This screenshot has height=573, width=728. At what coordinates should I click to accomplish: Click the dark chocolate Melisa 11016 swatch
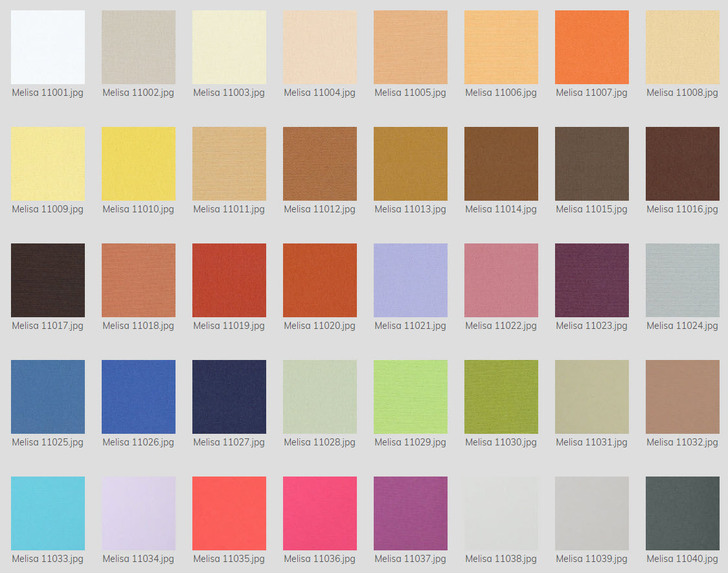pyautogui.click(x=683, y=164)
